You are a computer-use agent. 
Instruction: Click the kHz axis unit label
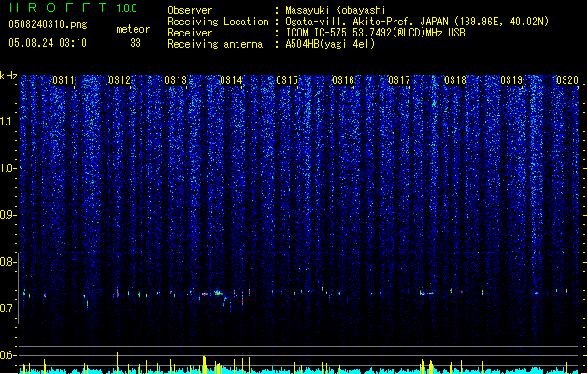(x=8, y=76)
